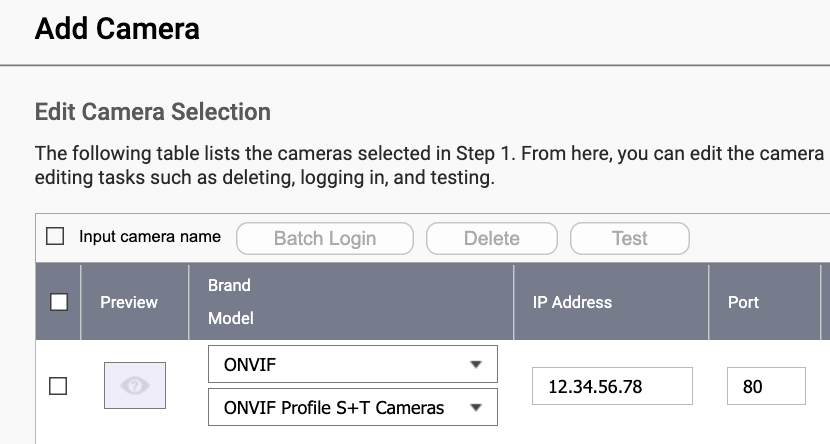Expand the ONVIF Profile S+T Cameras dropdown
The image size is (830, 444).
pyautogui.click(x=352, y=407)
